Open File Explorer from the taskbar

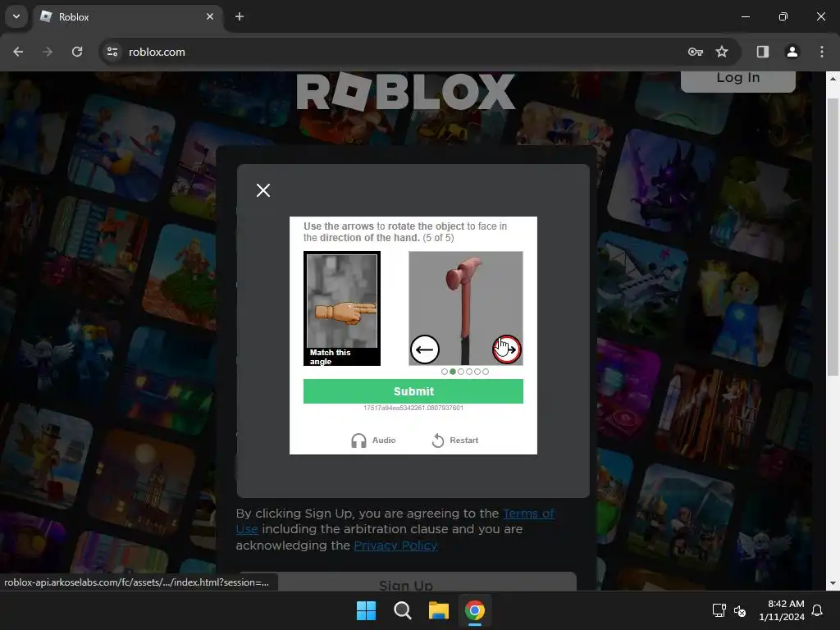(439, 610)
